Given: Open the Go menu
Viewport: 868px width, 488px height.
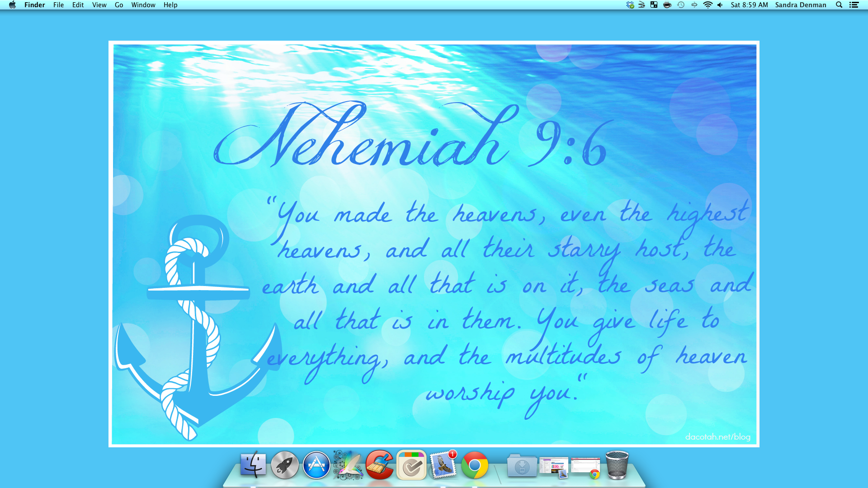Looking at the screenshot, I should point(119,5).
